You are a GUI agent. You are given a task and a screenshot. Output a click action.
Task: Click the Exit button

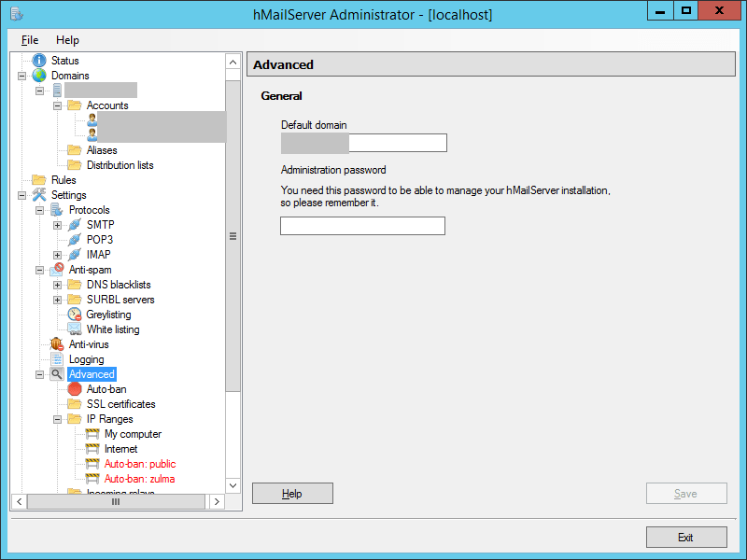(x=686, y=538)
